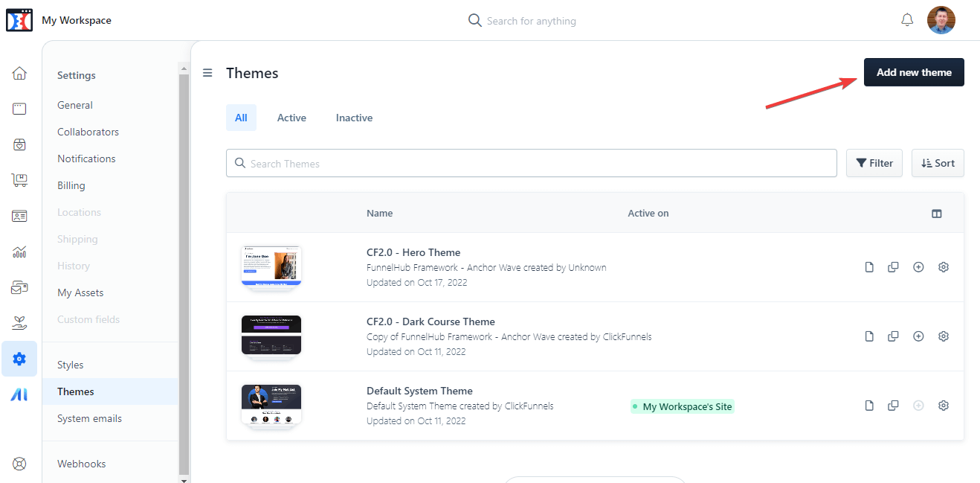Select the Contacts card icon in the sidebar
980x483 pixels.
click(x=19, y=215)
